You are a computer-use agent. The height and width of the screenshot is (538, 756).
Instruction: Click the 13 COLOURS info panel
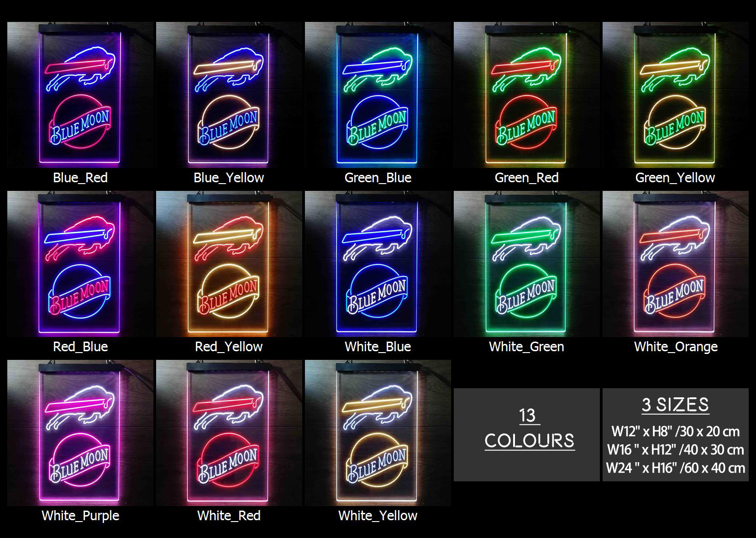click(x=527, y=435)
